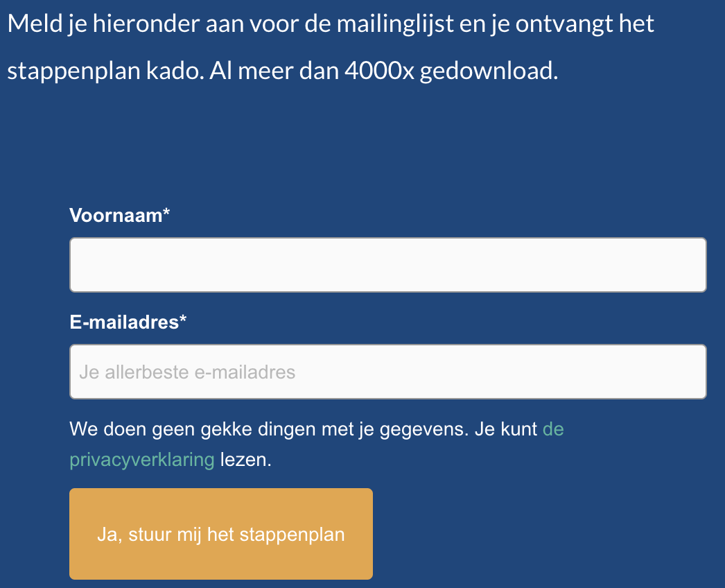Place cursor in the first name field
Screen dimensions: 725x588
click(387, 264)
